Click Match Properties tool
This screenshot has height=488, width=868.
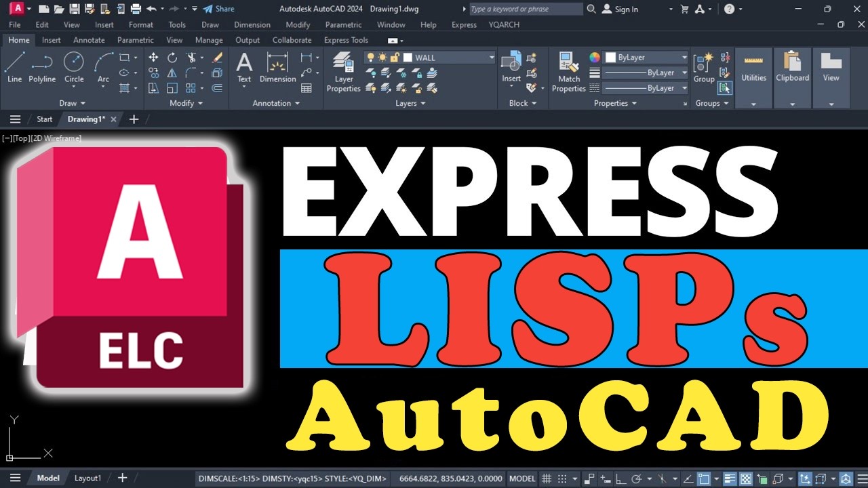(569, 73)
